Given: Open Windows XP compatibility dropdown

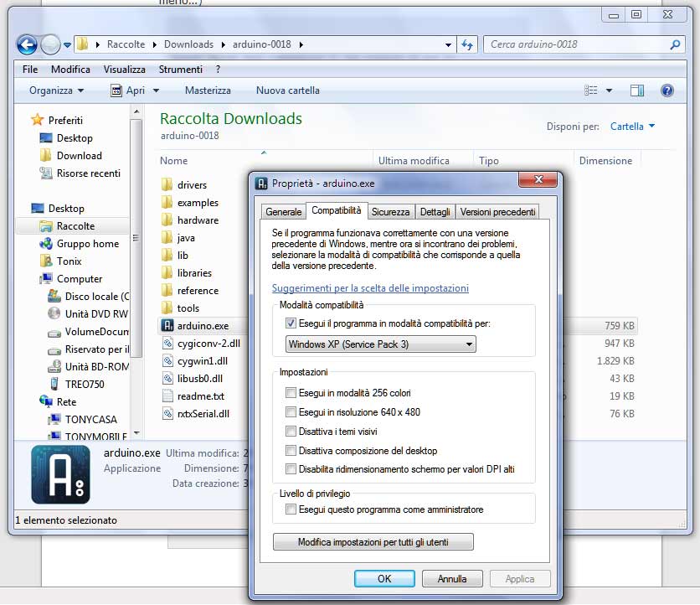Looking at the screenshot, I should tap(381, 344).
